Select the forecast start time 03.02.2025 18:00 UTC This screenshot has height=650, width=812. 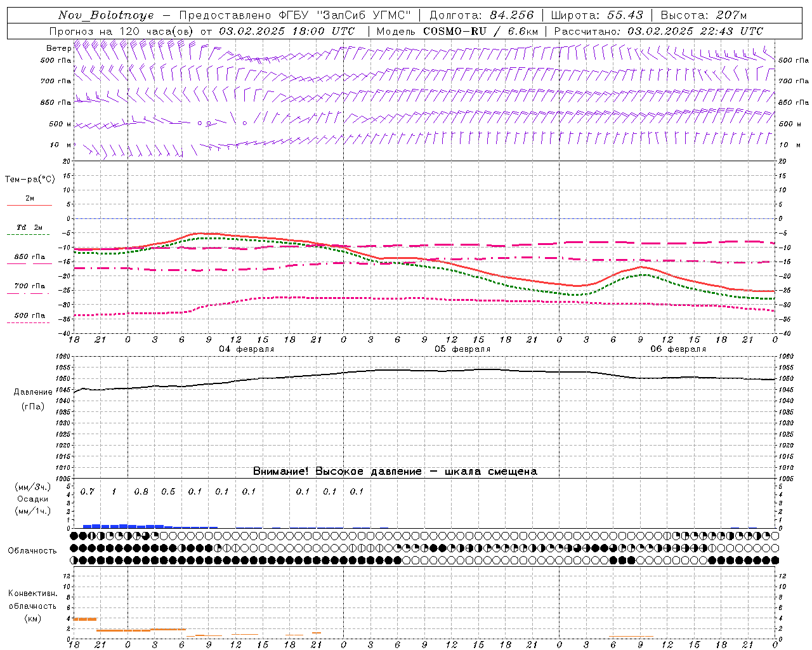(x=286, y=31)
